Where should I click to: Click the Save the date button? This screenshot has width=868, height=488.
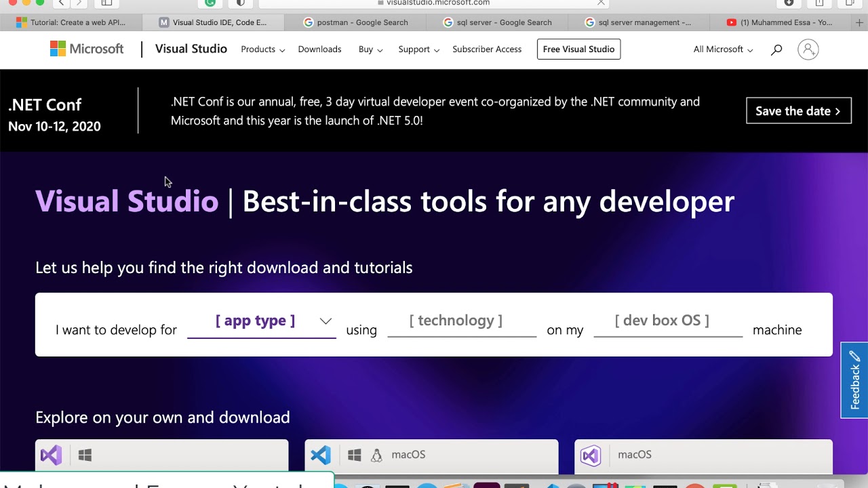click(x=798, y=111)
